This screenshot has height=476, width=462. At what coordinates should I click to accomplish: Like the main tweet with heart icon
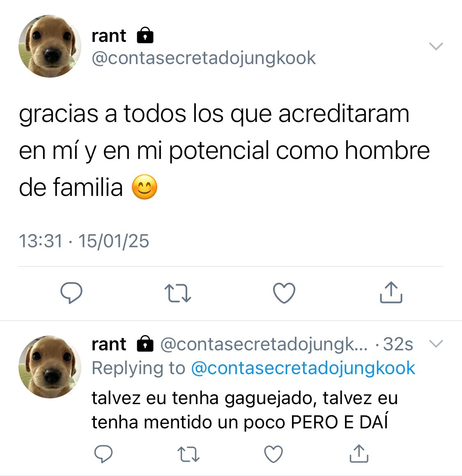[x=284, y=293]
